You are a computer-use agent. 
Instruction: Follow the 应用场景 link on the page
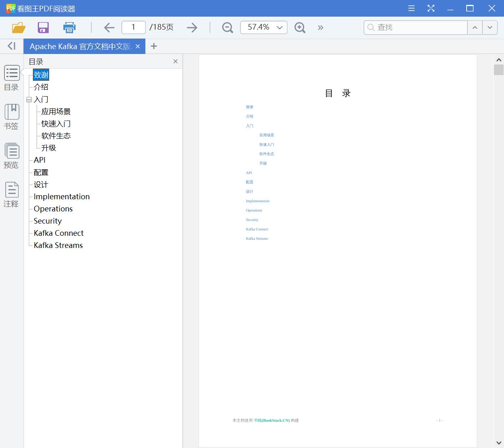pos(267,135)
